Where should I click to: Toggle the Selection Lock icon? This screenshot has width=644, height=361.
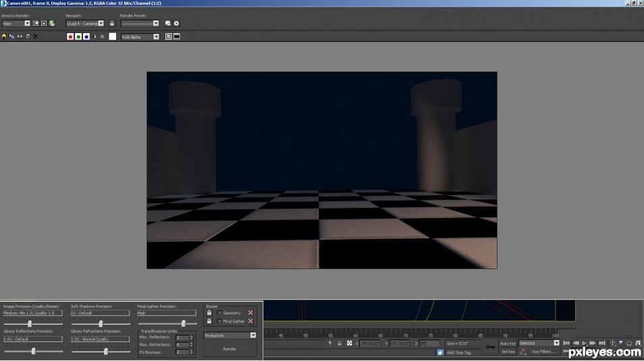coord(340,343)
